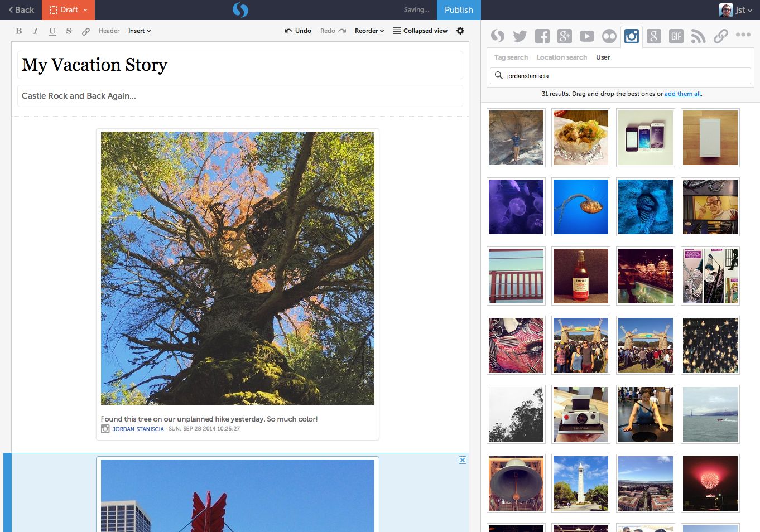The height and width of the screenshot is (532, 760).
Task: Redo the last undone edit
Action: pos(333,31)
